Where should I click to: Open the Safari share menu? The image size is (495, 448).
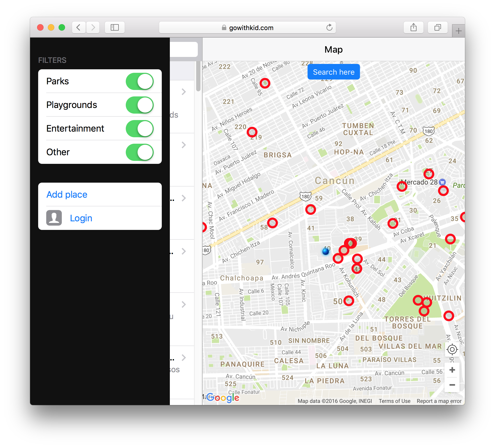(414, 27)
